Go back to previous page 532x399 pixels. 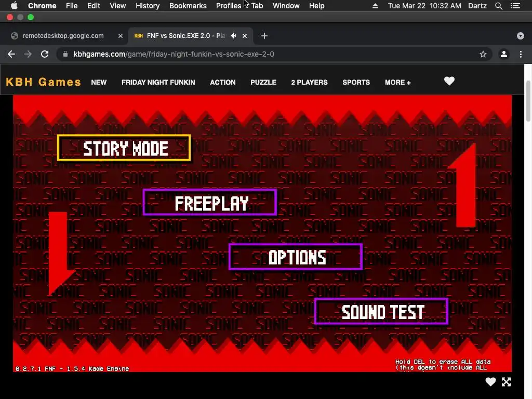pos(11,54)
